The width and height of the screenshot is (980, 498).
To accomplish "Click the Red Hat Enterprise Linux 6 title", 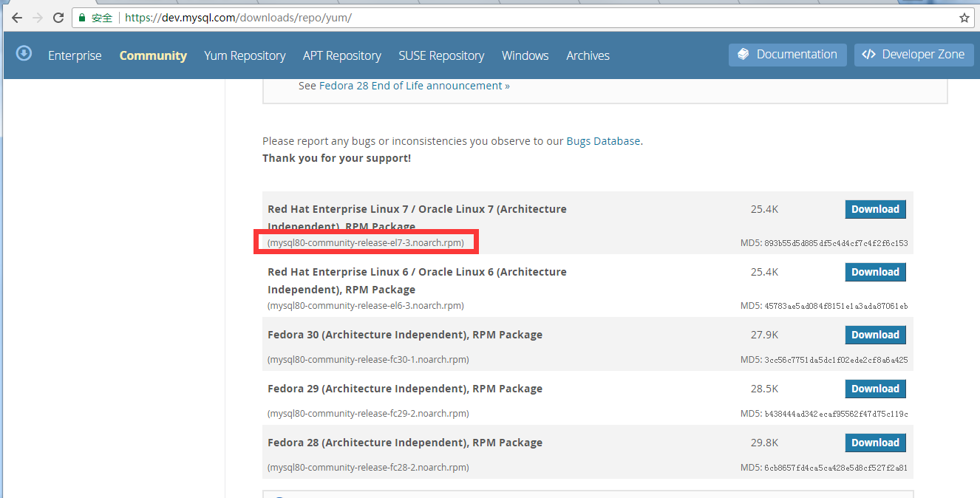I will 417,281.
